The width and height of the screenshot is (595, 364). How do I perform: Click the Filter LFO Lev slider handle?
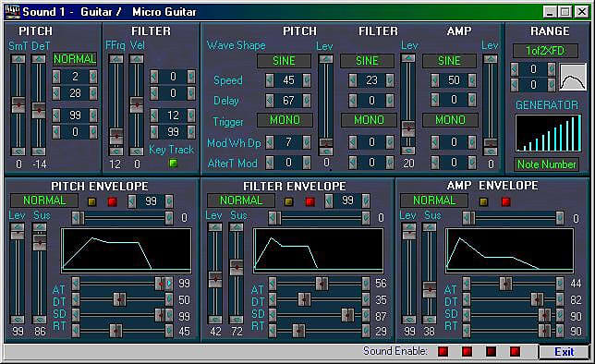[408, 129]
